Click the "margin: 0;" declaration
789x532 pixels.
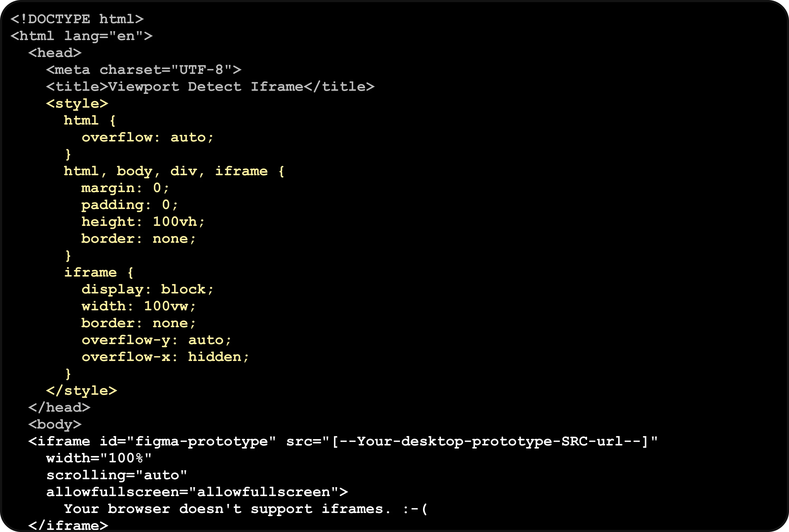click(x=125, y=188)
